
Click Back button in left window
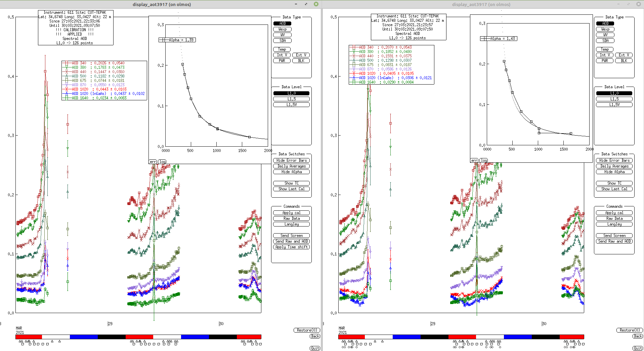click(x=315, y=336)
